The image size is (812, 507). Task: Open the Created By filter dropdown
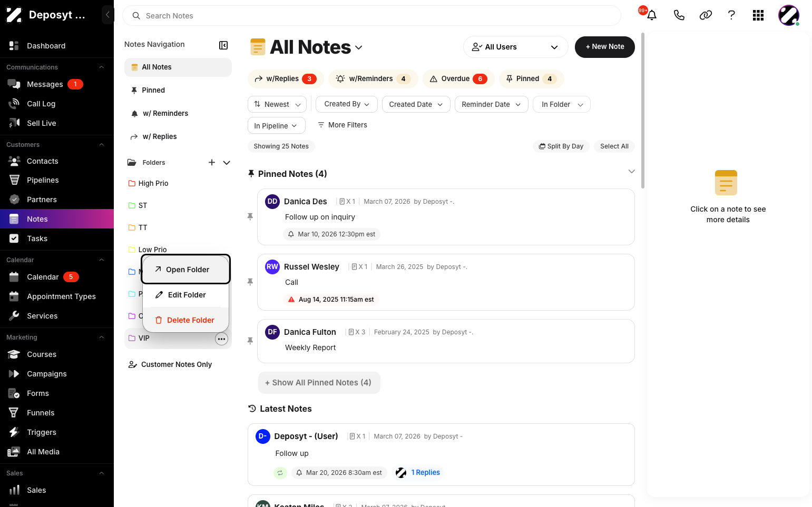[347, 104]
